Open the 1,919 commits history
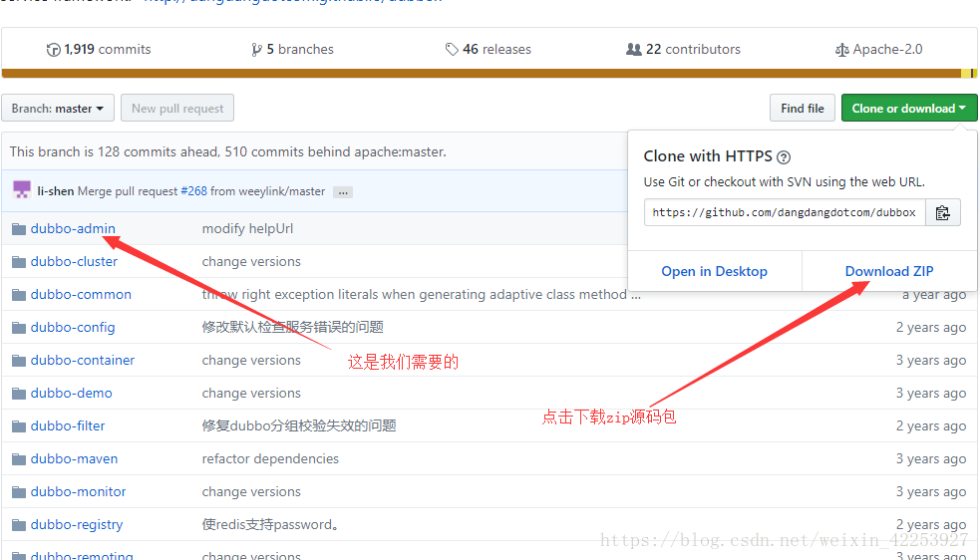980x560 pixels. pyautogui.click(x=99, y=50)
